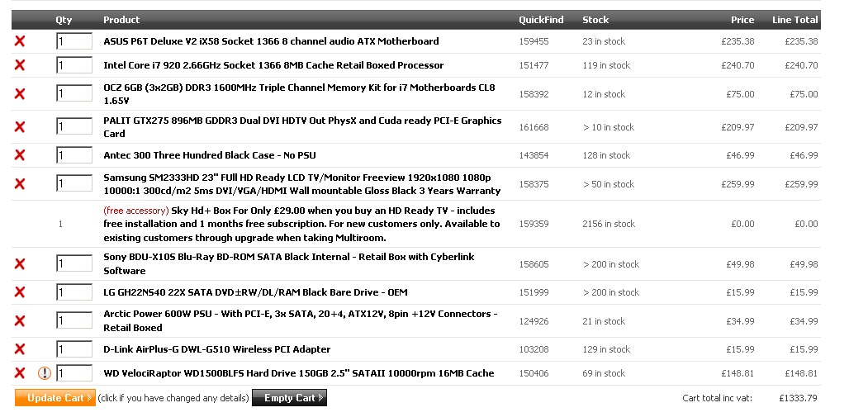This screenshot has height=417, width=868.
Task: Click the QuickFind column header
Action: (x=541, y=20)
